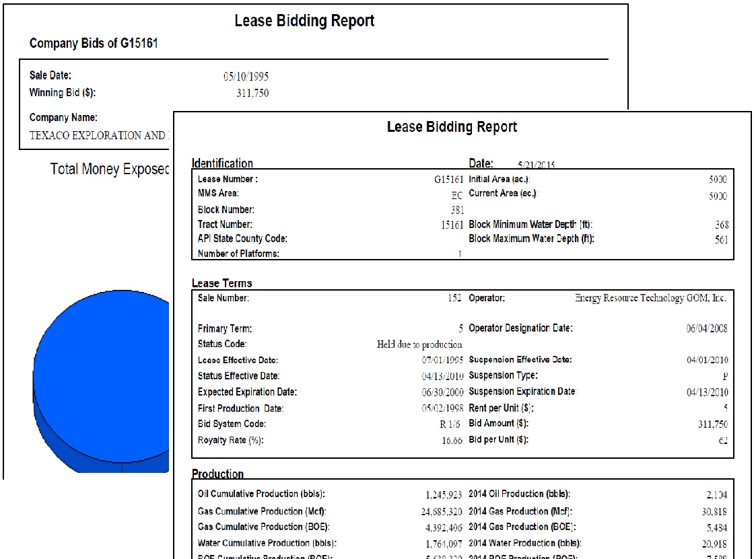Click the 'Current Area (ac.):' label
This screenshot has width=756, height=559.
point(503,193)
